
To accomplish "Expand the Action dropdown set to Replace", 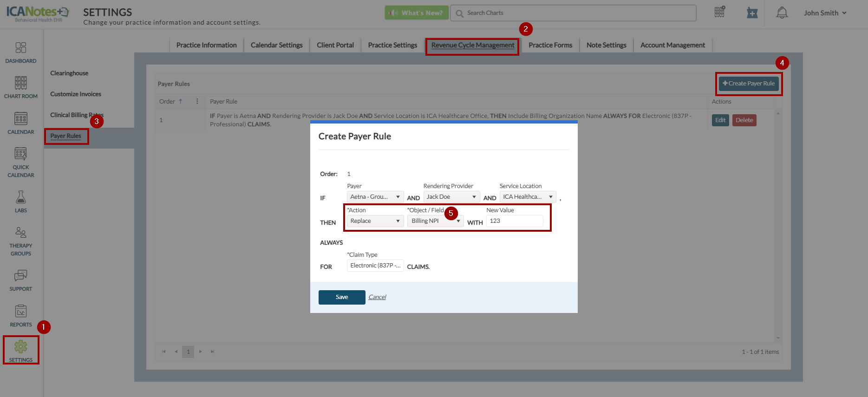I will pos(375,221).
